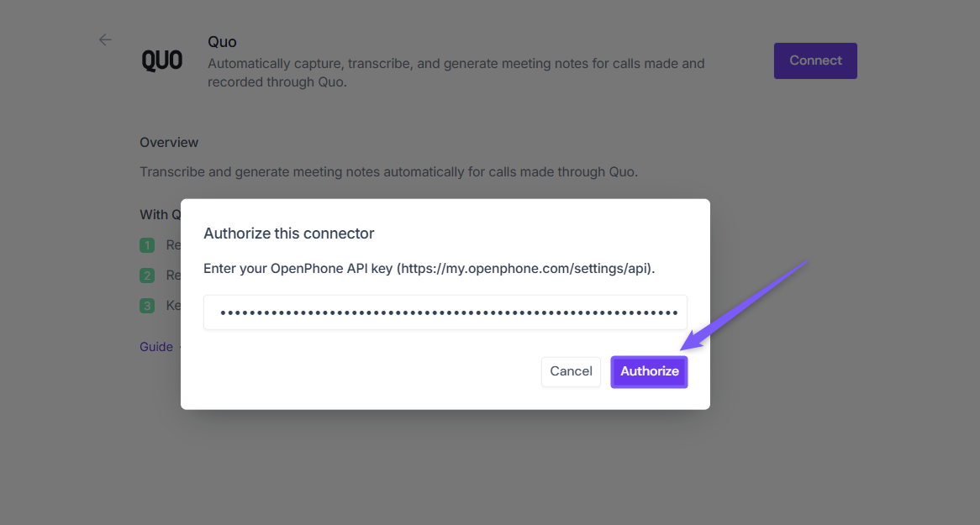Click the masked dots in the key field
This screenshot has width=980, height=525.
449,313
